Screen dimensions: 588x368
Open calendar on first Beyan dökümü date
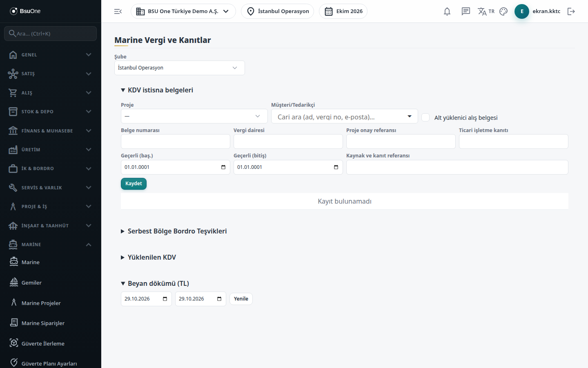(x=165, y=299)
